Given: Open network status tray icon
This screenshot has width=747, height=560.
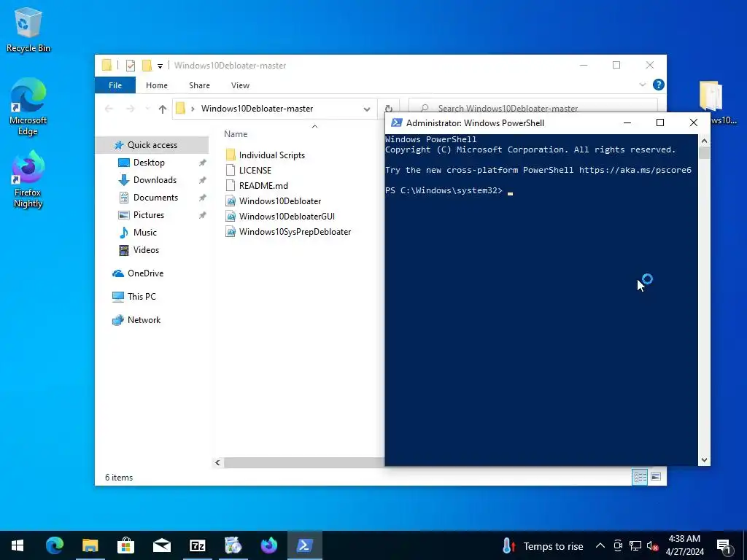Looking at the screenshot, I should (x=635, y=545).
